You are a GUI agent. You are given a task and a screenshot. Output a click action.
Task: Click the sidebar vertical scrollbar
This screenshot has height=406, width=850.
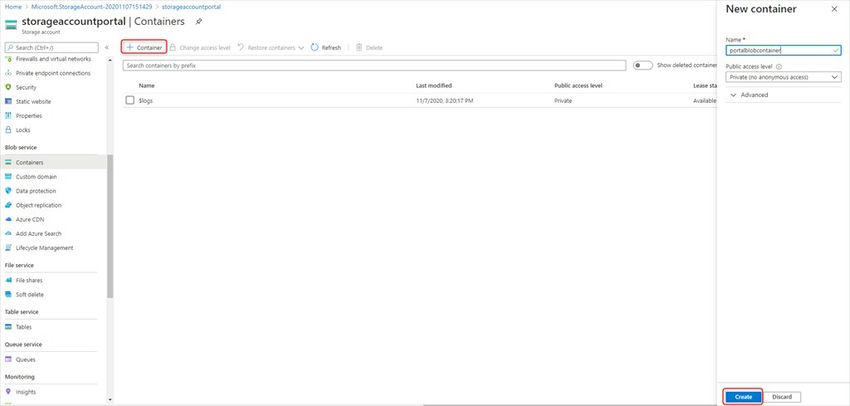(110, 227)
